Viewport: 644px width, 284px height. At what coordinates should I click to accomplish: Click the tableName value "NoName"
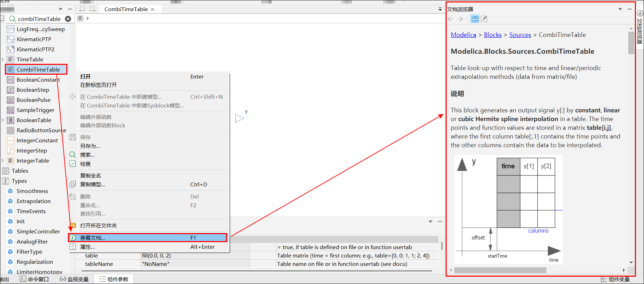[195, 264]
